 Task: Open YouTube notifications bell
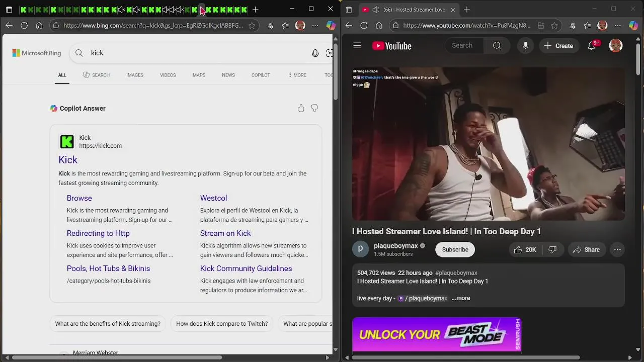click(592, 46)
